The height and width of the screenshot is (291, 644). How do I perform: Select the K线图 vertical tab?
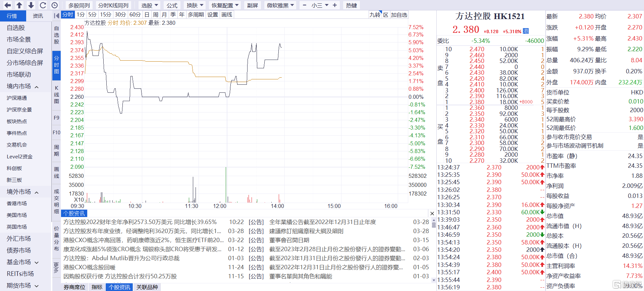56,94
